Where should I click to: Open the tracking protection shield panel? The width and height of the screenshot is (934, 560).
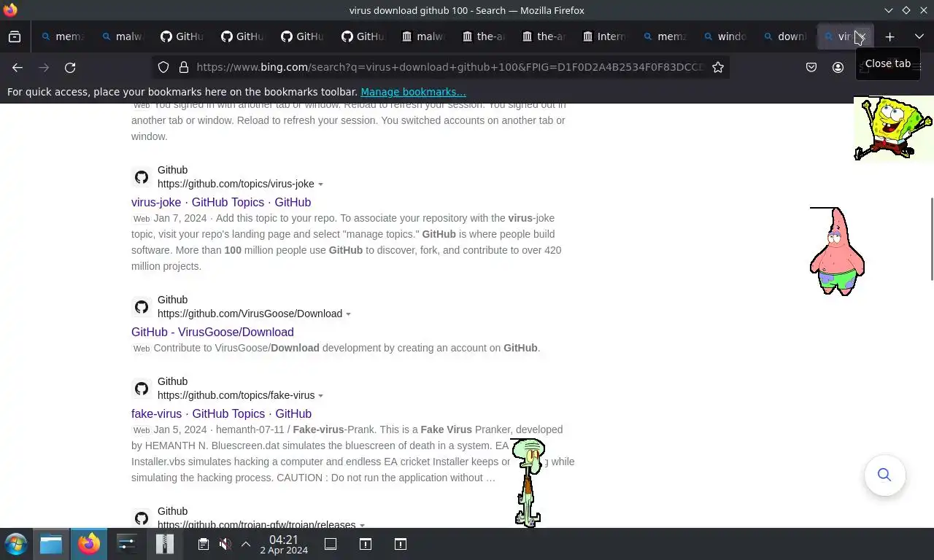click(x=163, y=67)
